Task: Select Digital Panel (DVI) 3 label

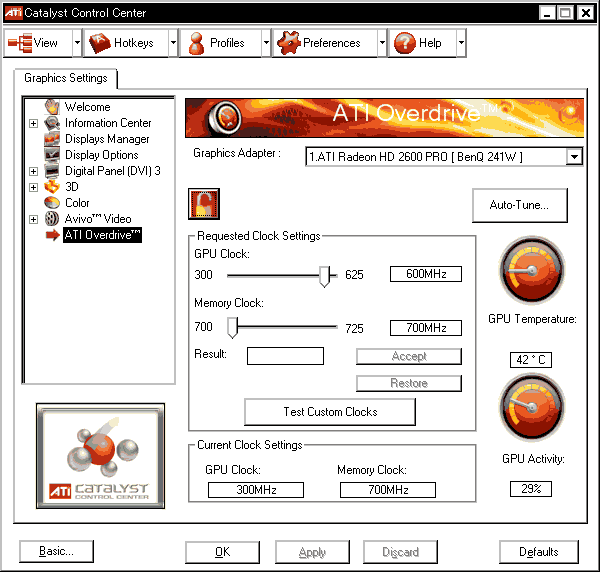Action: (x=112, y=171)
